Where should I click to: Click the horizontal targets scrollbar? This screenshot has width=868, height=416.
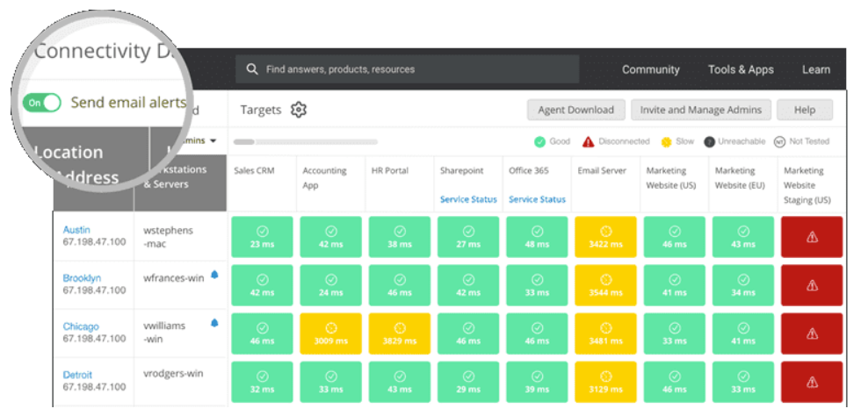306,142
